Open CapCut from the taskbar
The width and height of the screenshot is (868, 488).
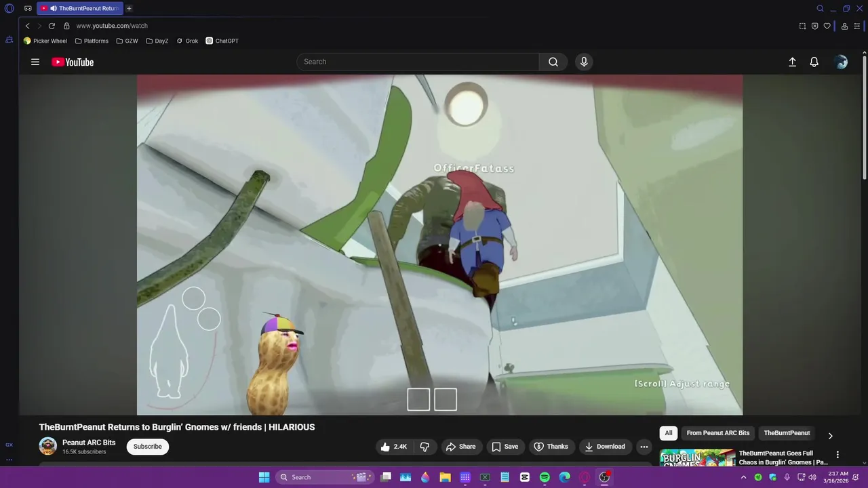point(525,477)
